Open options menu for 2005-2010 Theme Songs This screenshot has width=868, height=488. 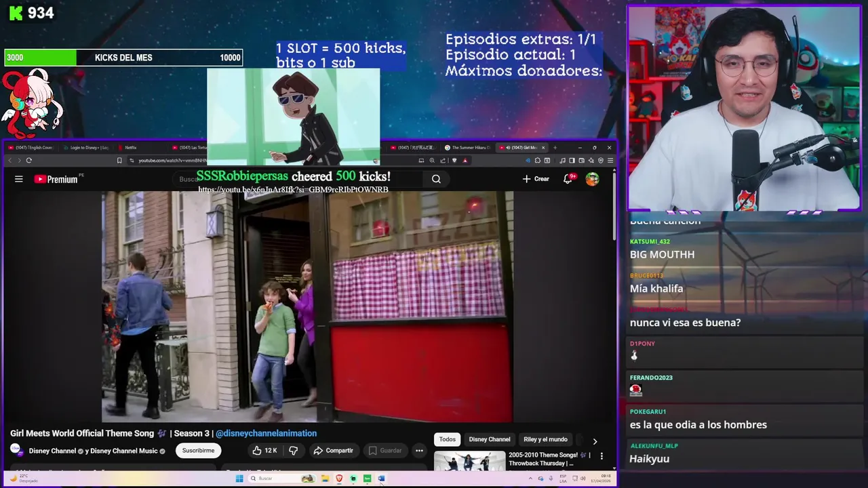click(x=601, y=456)
